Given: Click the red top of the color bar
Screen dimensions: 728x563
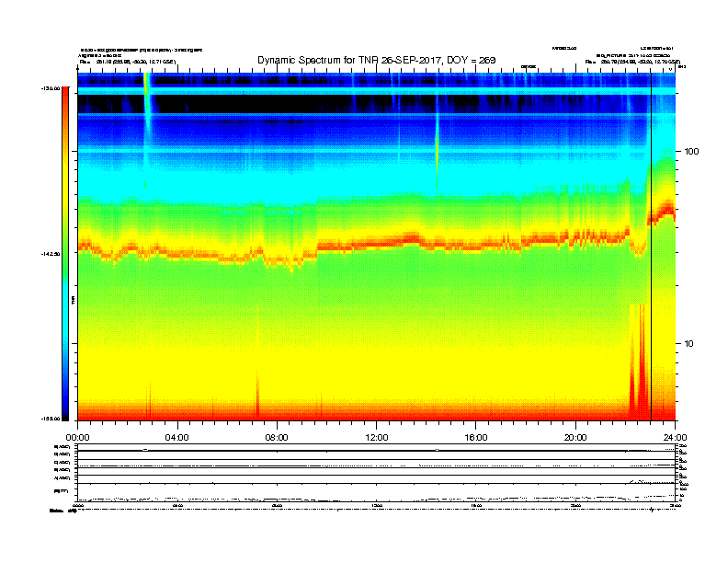Looking at the screenshot, I should 65,96.
